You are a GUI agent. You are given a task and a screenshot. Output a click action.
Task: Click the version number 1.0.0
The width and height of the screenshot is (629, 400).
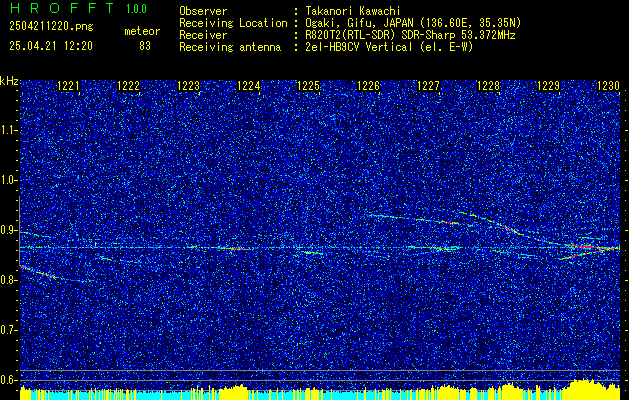136,9
